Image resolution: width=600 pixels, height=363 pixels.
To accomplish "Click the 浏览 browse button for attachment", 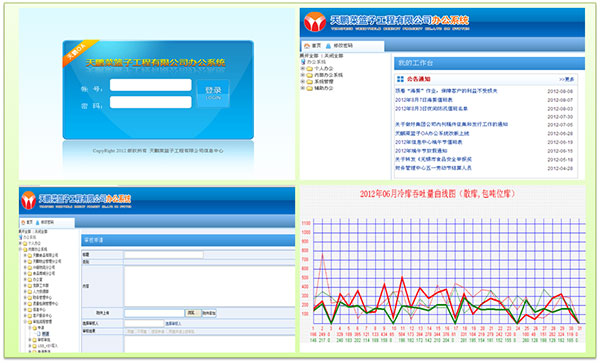I will tap(192, 313).
